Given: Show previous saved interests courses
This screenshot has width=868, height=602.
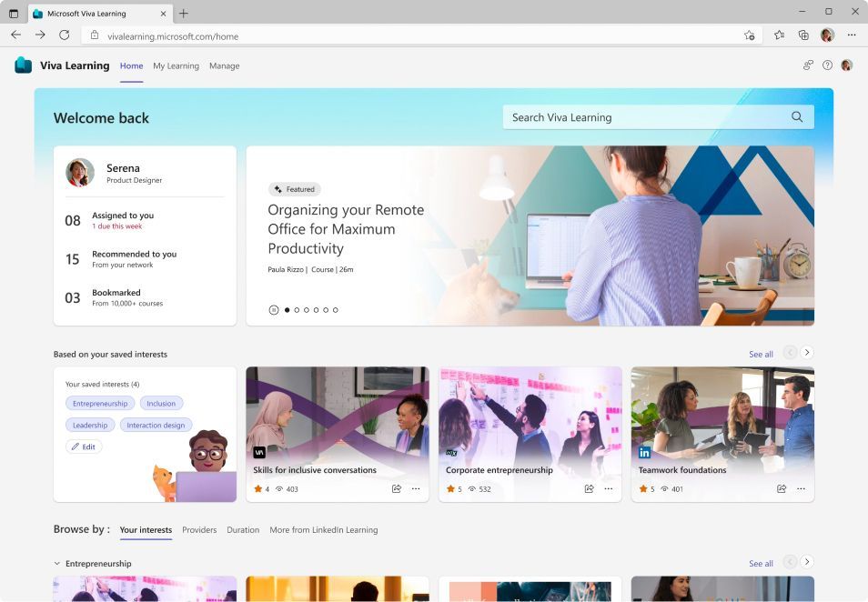Looking at the screenshot, I should [x=790, y=353].
